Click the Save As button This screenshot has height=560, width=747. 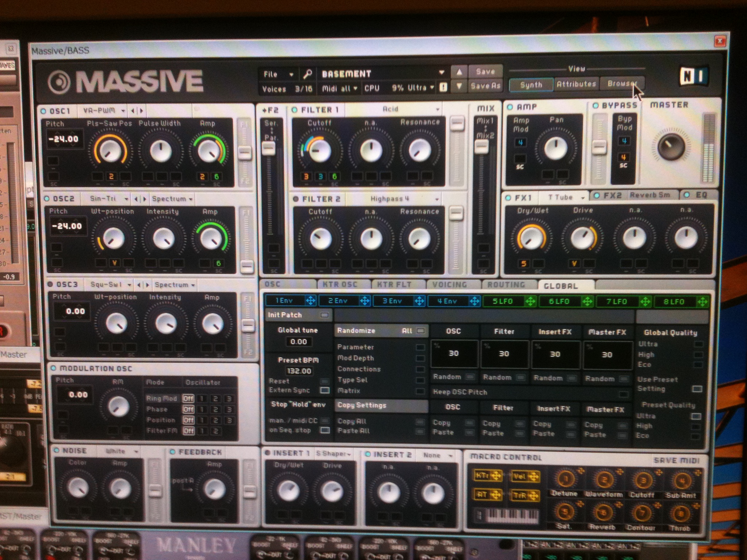(485, 86)
